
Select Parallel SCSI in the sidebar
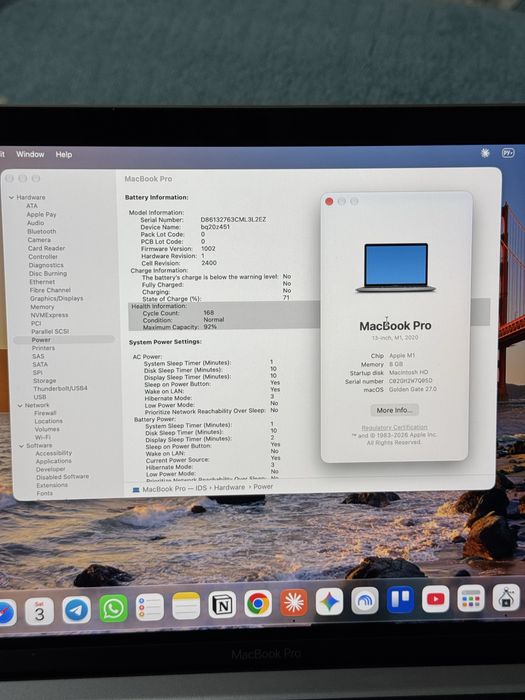coord(50,331)
